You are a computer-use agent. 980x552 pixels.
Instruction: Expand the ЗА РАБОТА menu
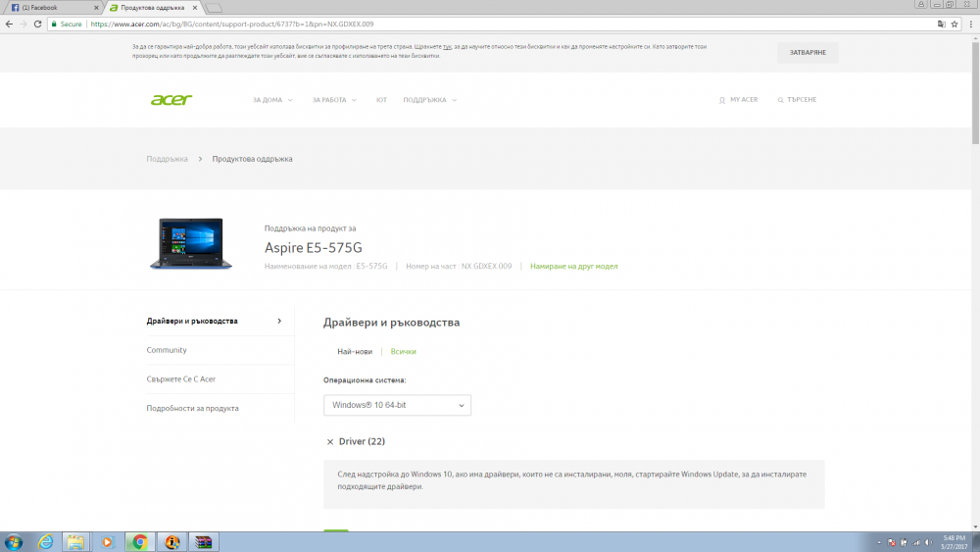click(334, 100)
